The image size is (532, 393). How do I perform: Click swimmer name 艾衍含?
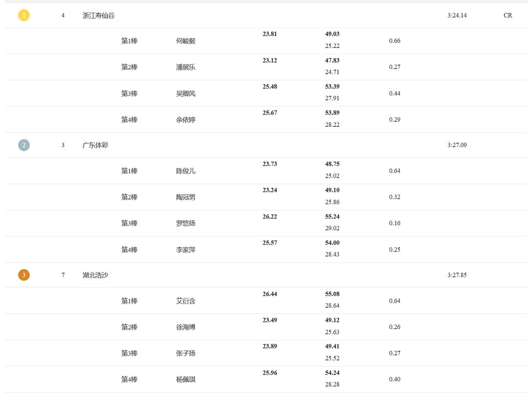[186, 301]
